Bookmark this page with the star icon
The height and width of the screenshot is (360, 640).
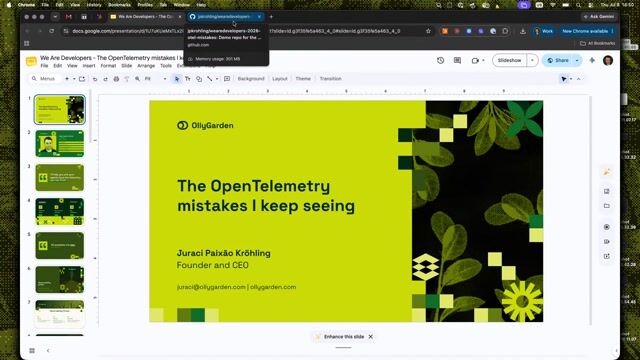click(x=428, y=31)
